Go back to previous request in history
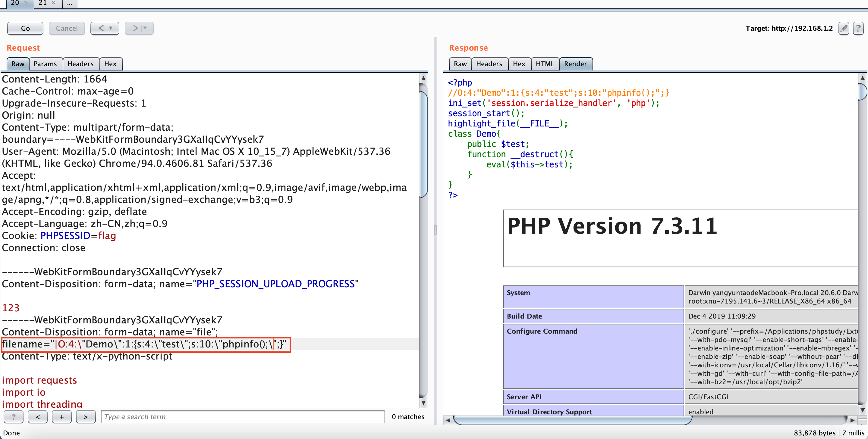Image resolution: width=868 pixels, height=439 pixels. (x=101, y=28)
